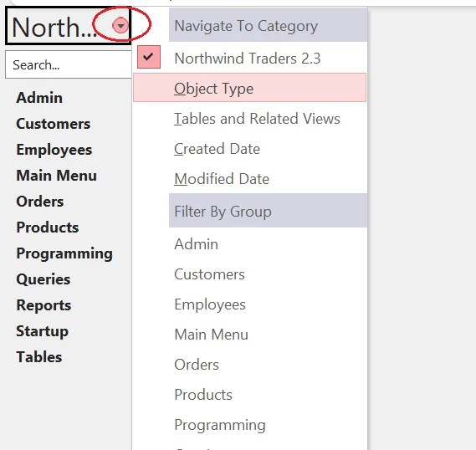This screenshot has width=476, height=450.
Task: Select Object Type category
Action: click(x=249, y=88)
